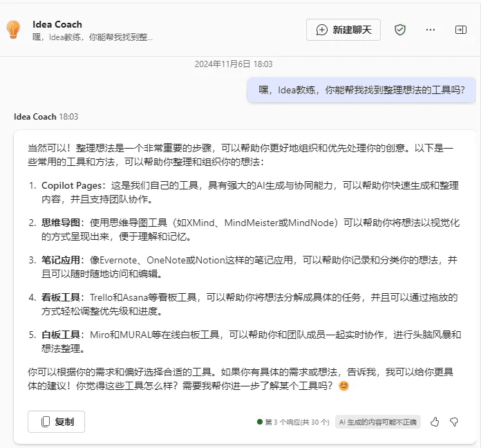The width and height of the screenshot is (481, 448).
Task: Open the more options ellipsis menu
Action: click(431, 30)
